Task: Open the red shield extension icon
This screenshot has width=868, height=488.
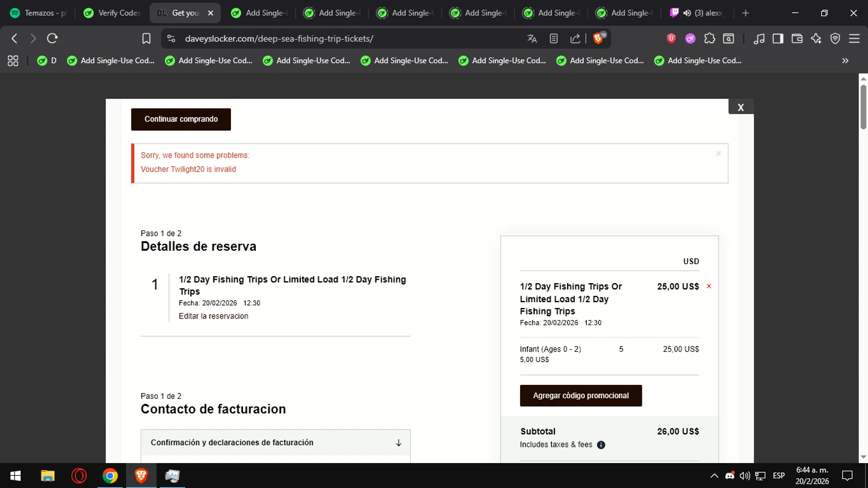Action: (x=671, y=38)
